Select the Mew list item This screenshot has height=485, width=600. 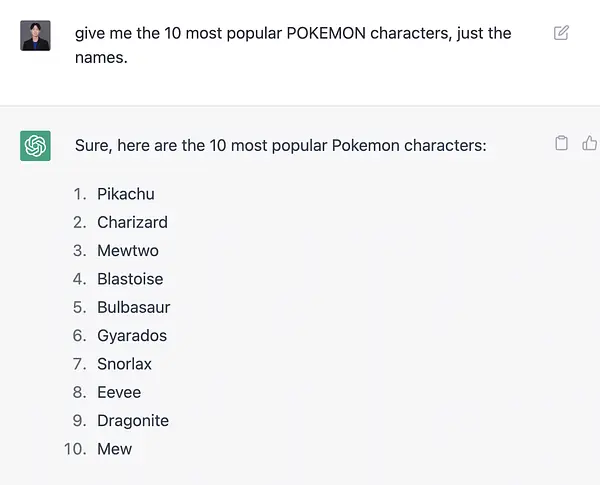click(114, 449)
